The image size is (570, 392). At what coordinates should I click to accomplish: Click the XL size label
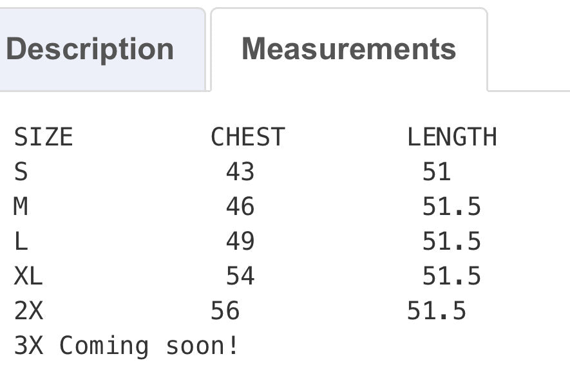pos(28,276)
